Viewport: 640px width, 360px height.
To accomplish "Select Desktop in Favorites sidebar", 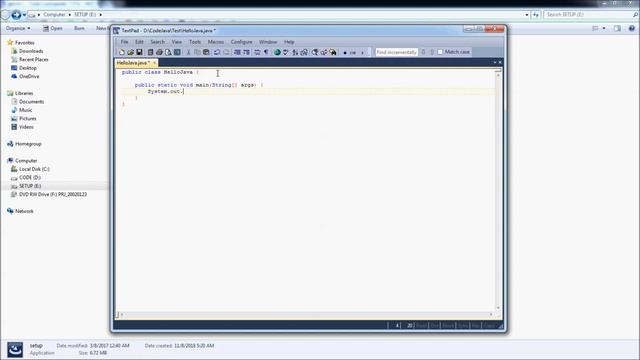I will tap(28, 68).
